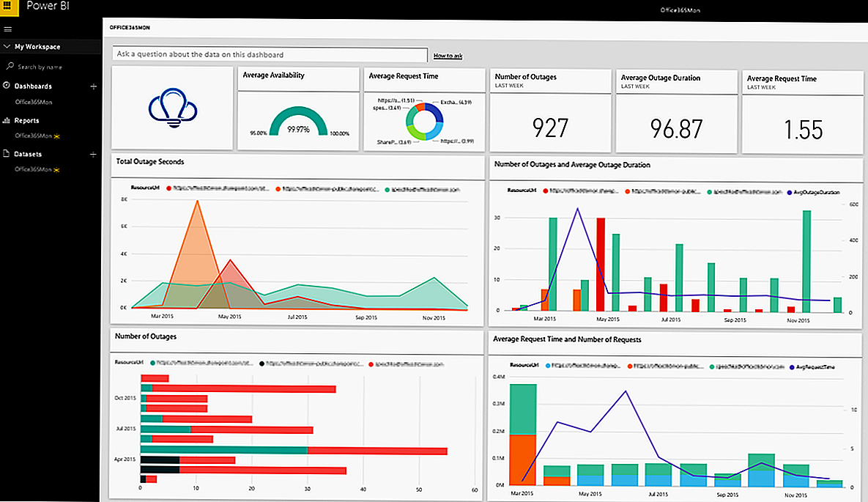Add a new dashboard with plus icon
The width and height of the screenshot is (868, 502).
pos(94,86)
